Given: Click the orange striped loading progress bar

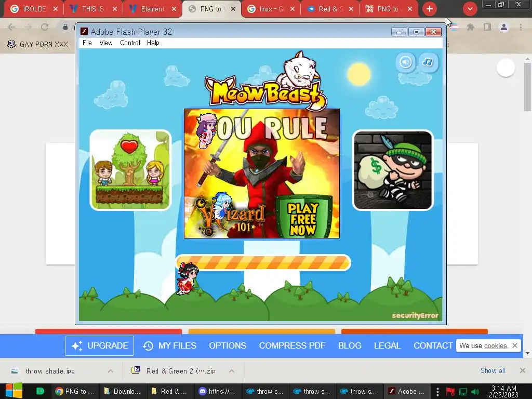Looking at the screenshot, I should (x=263, y=262).
